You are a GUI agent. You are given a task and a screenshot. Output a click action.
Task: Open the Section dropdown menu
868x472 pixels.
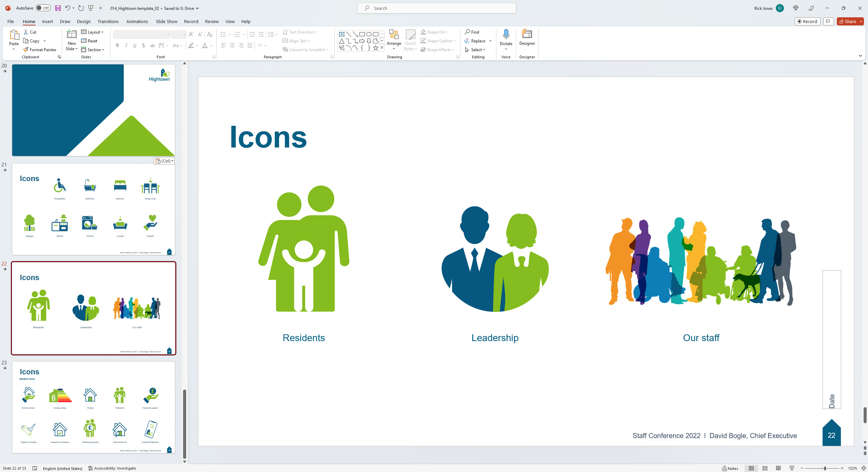coord(93,50)
